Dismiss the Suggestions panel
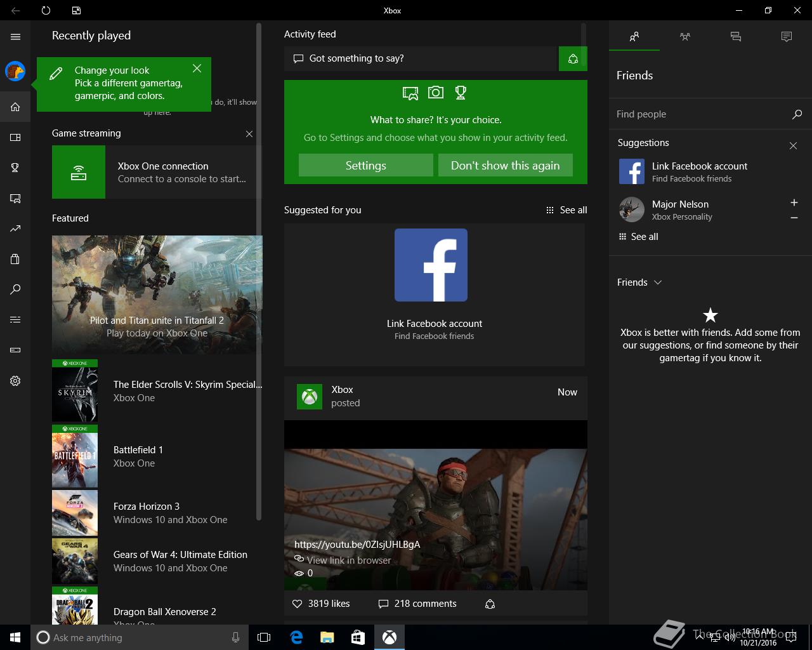The width and height of the screenshot is (812, 650). (x=793, y=146)
